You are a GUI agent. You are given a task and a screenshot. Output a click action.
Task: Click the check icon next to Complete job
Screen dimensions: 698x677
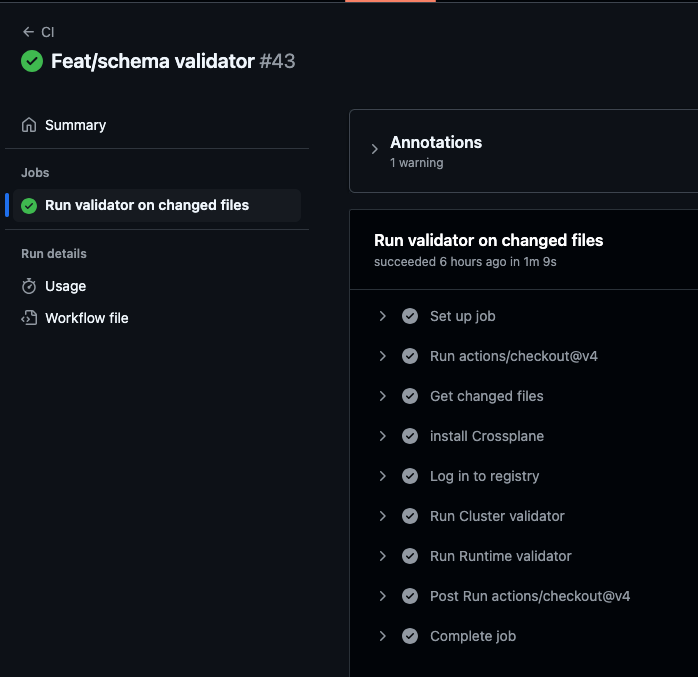[x=410, y=636]
